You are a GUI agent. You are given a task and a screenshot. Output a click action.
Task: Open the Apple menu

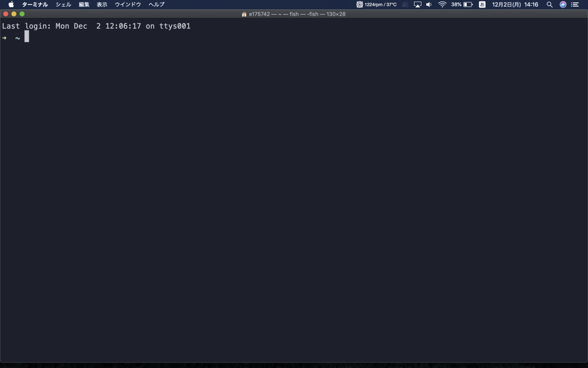coord(11,4)
